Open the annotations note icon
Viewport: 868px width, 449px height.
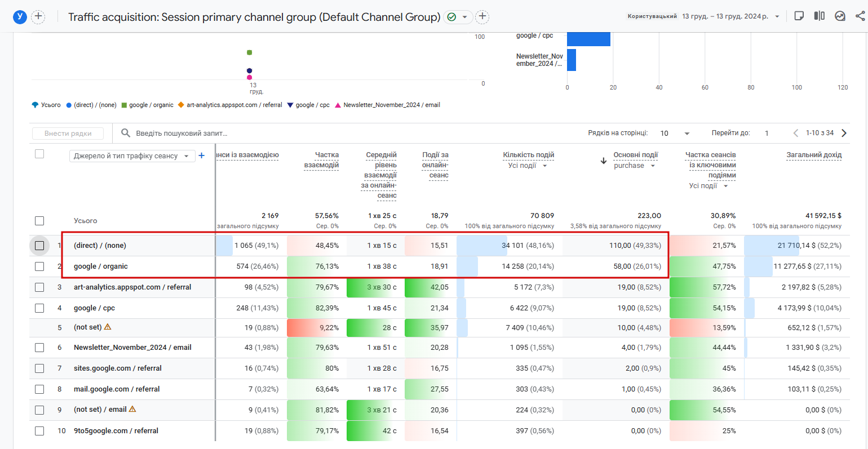coord(799,16)
